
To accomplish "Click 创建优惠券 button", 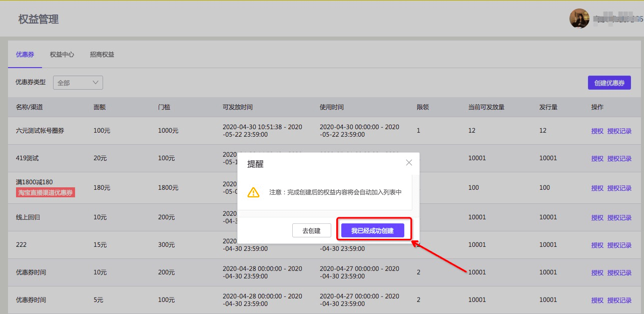I will pyautogui.click(x=609, y=83).
